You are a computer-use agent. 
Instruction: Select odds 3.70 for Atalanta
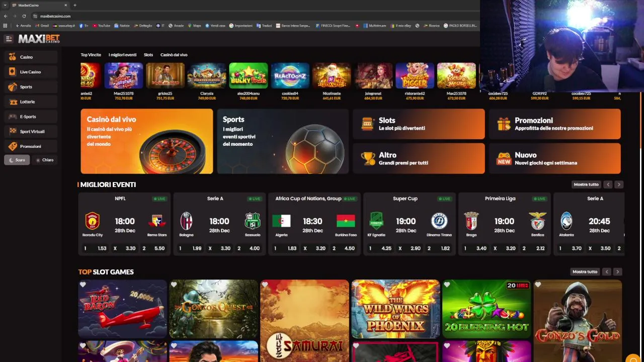(x=571, y=248)
